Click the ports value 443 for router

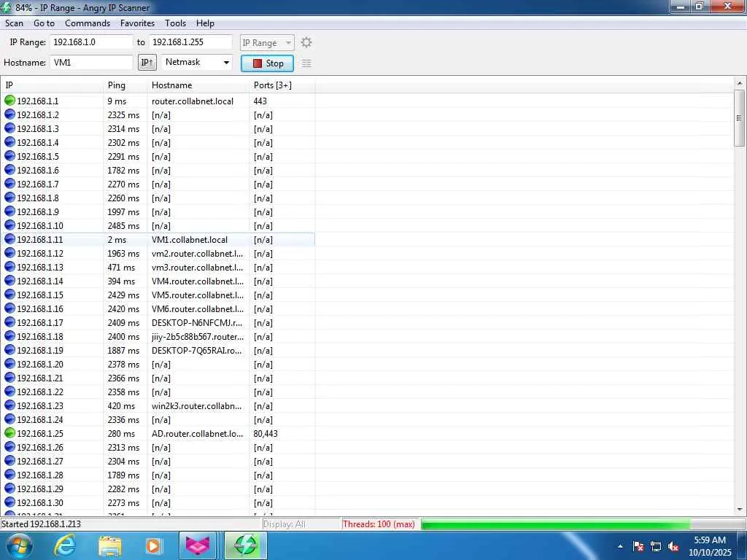[x=260, y=101]
